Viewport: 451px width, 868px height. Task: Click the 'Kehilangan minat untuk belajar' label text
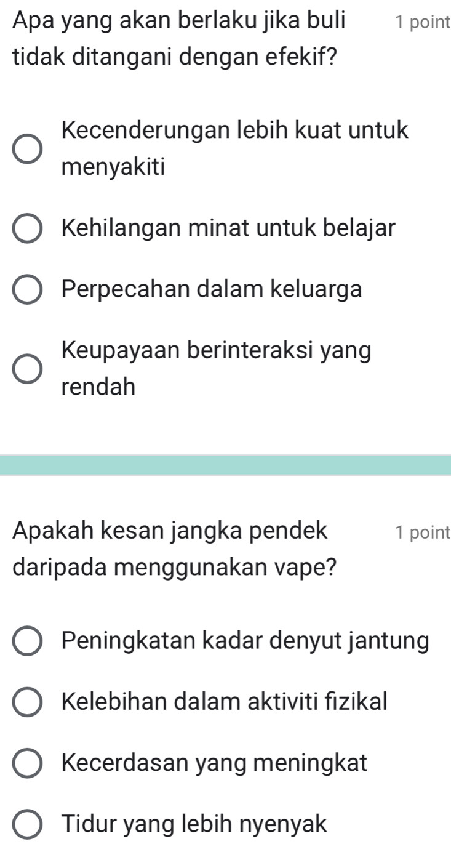228,228
